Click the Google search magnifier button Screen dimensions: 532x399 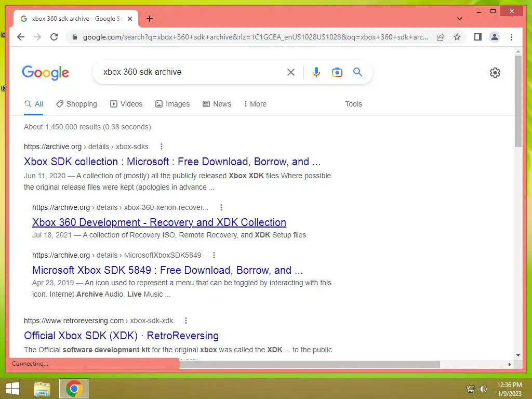357,72
